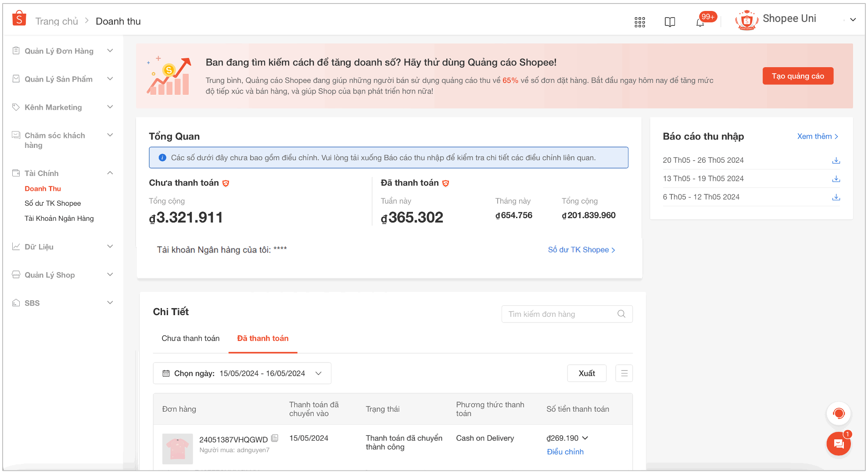This screenshot has width=868, height=474.
Task: Open the support chat bubble
Action: 838,444
